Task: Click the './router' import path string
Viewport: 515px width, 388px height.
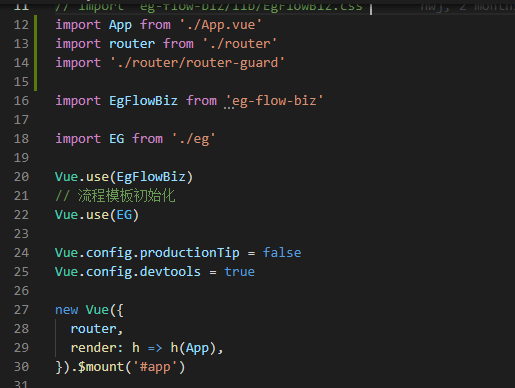Action: (240, 44)
